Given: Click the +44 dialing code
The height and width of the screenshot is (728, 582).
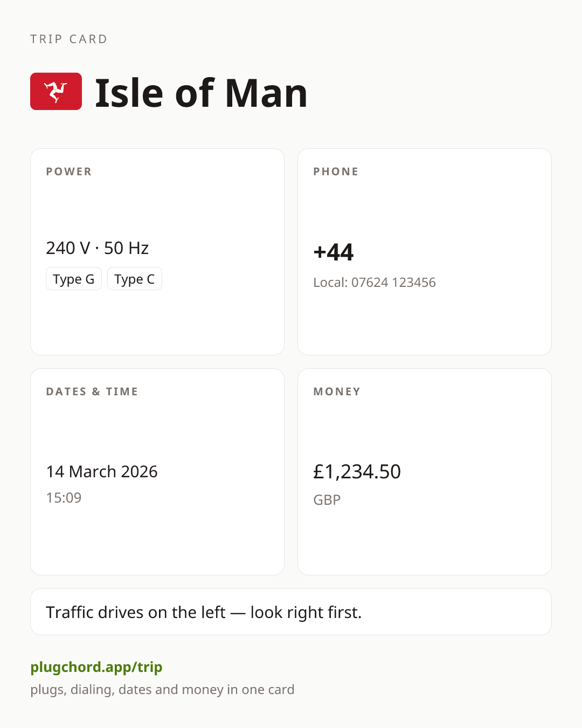Looking at the screenshot, I should [334, 252].
